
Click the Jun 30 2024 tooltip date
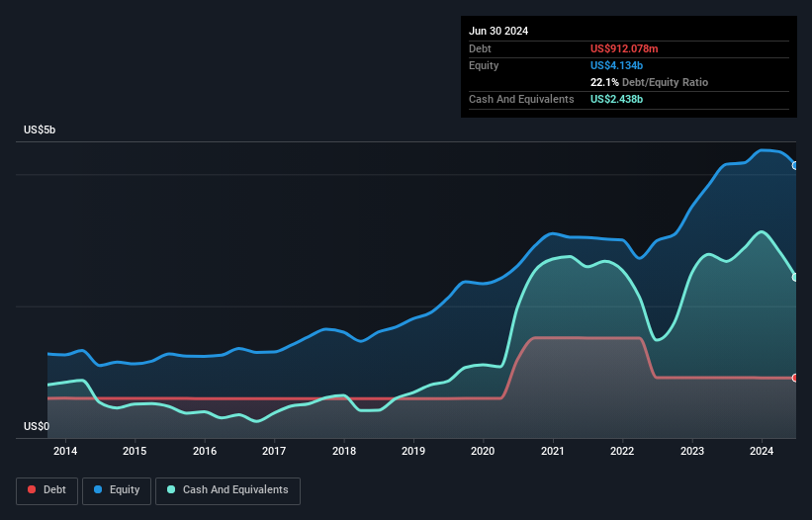pos(498,31)
